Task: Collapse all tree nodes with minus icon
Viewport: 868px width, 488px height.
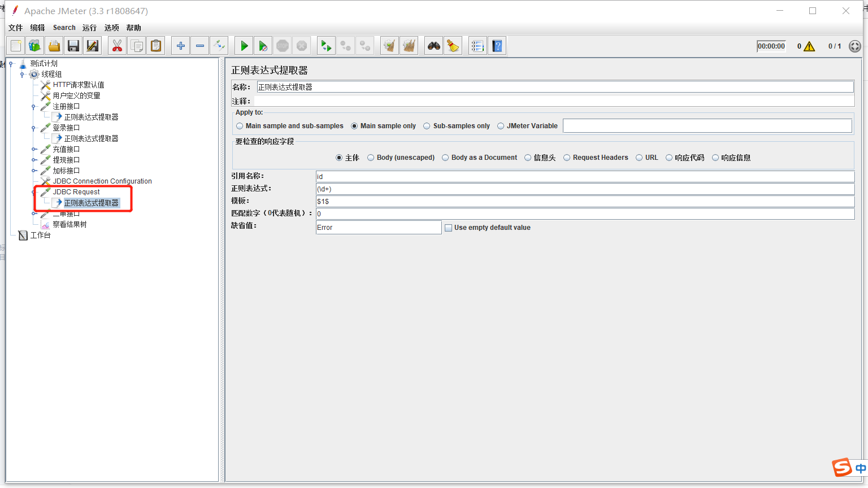Action: (199, 46)
